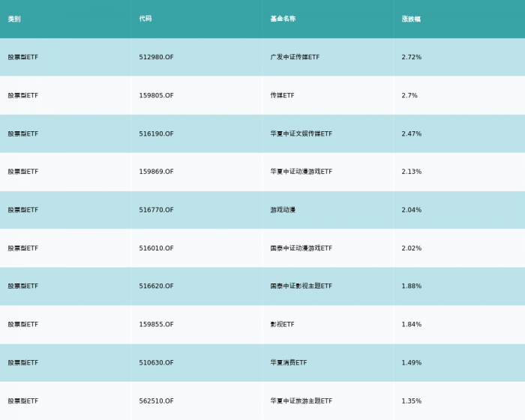Select fund code 512980.OF
525x420 pixels.
coord(156,57)
